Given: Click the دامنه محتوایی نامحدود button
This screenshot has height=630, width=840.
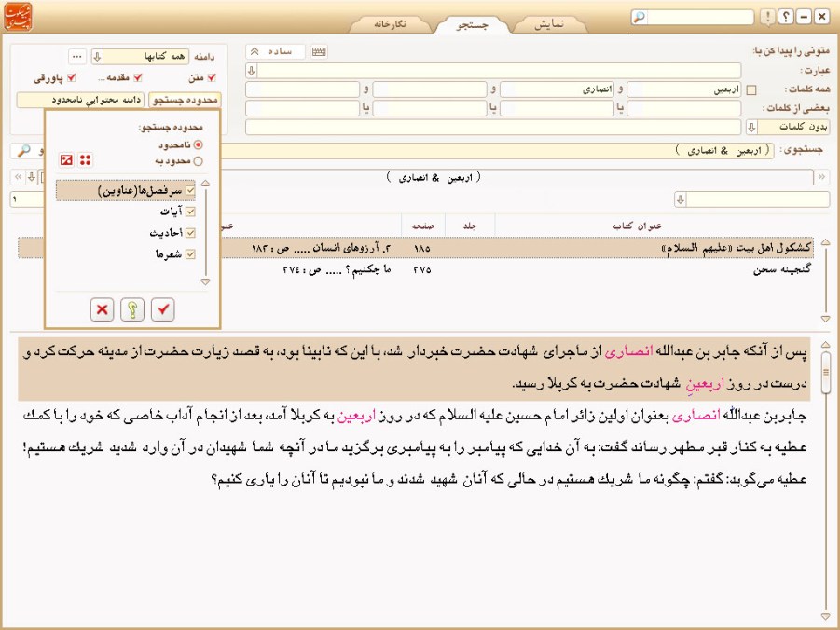Looking at the screenshot, I should 80,100.
